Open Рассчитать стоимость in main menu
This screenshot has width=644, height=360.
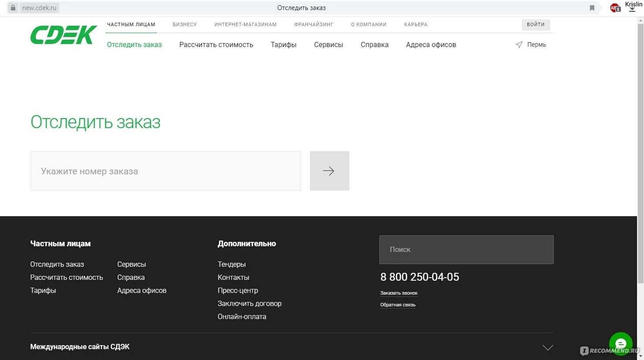216,44
